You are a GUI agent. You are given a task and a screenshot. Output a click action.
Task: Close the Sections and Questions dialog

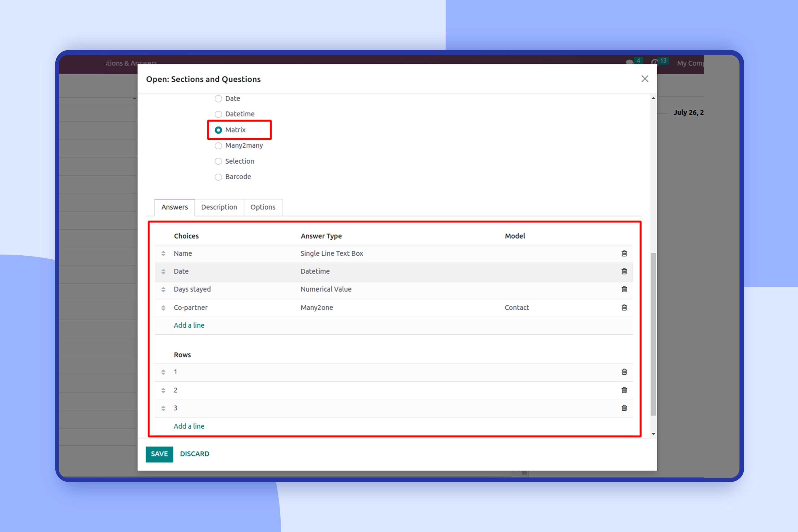coord(645,79)
